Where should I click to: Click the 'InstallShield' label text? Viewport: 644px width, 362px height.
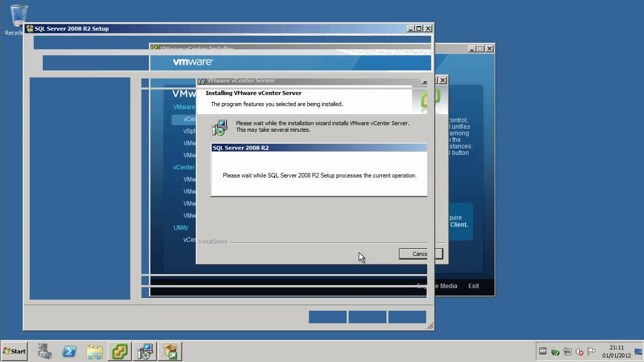213,242
